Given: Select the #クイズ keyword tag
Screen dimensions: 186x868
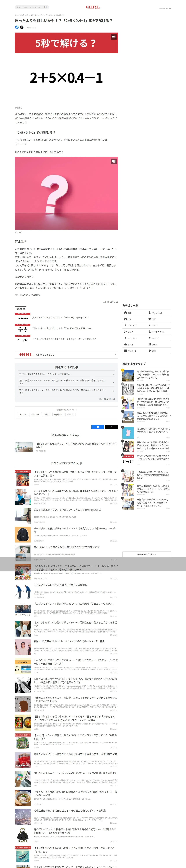Looking at the screenshot, I should (x=70, y=415).
